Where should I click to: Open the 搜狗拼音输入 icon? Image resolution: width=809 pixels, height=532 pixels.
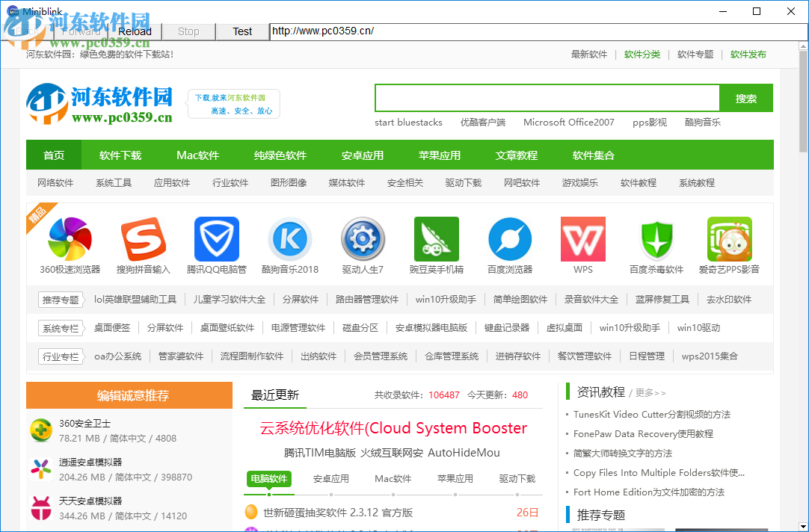143,238
